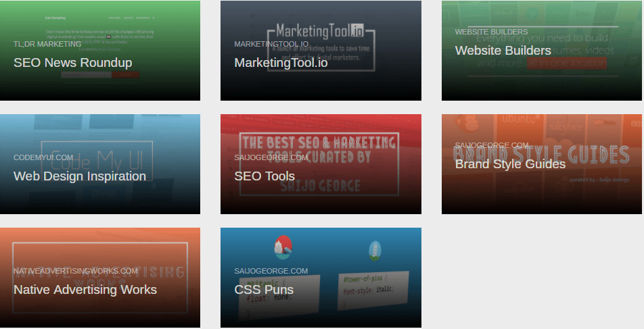Click the 'Brand Style Guides' title
This screenshot has width=644, height=329.
coord(510,164)
